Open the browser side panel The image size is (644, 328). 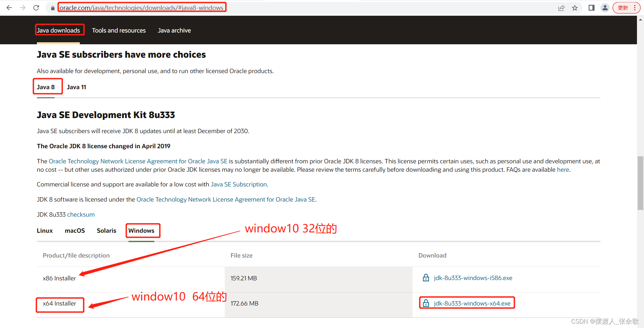[591, 8]
